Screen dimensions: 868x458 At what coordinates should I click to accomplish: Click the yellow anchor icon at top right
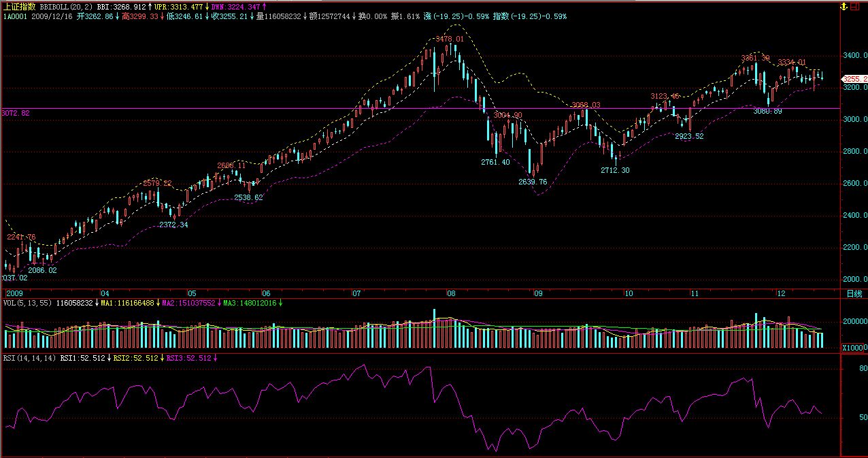[x=843, y=6]
